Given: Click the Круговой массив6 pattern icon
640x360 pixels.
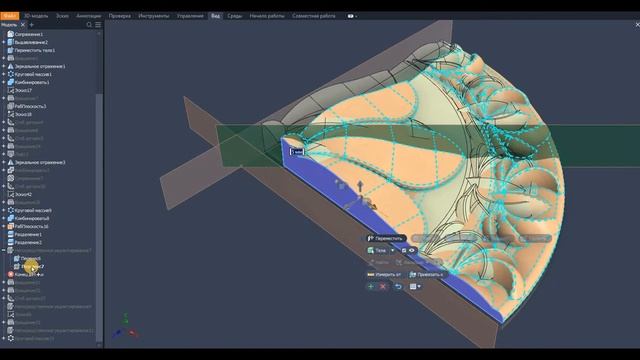Looking at the screenshot, I should coord(11,210).
